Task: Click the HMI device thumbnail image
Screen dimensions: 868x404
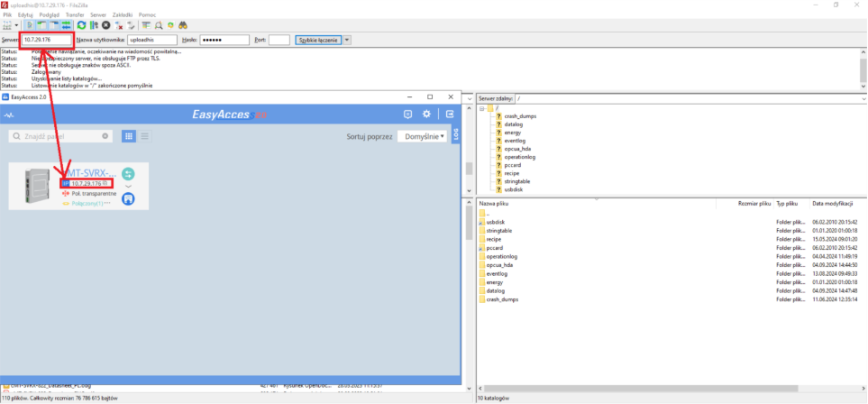Action: tap(38, 185)
